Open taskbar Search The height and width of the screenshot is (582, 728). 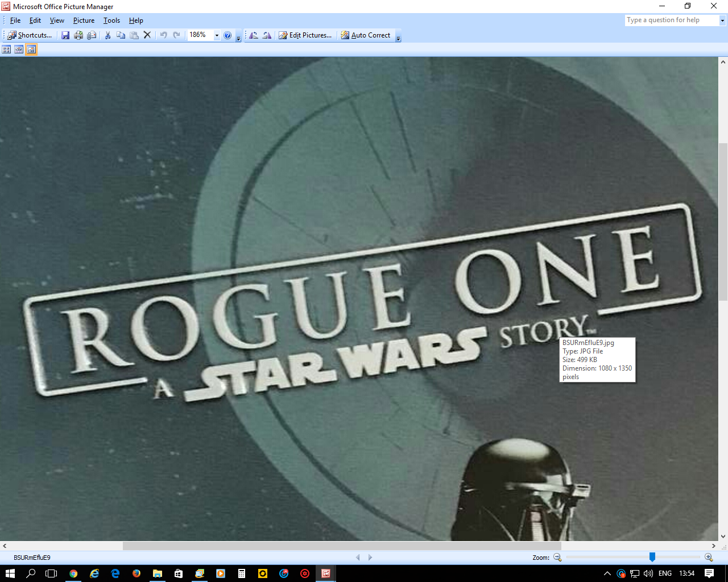click(x=31, y=573)
